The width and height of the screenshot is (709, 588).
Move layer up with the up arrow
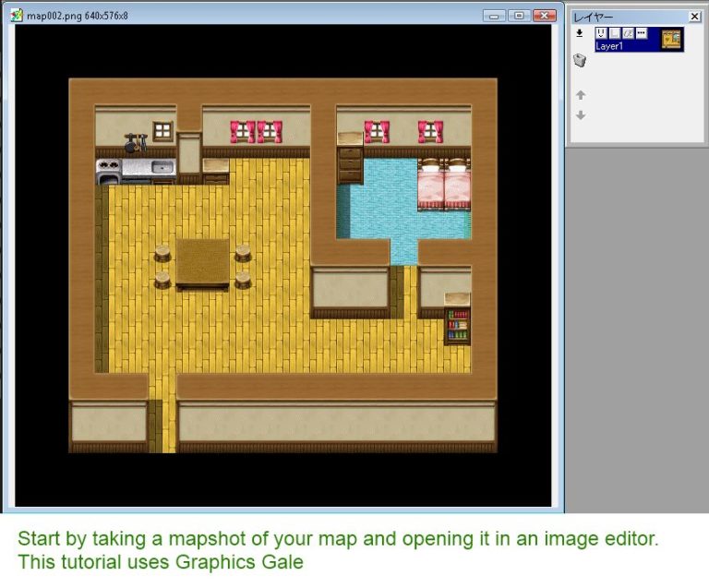coord(580,95)
